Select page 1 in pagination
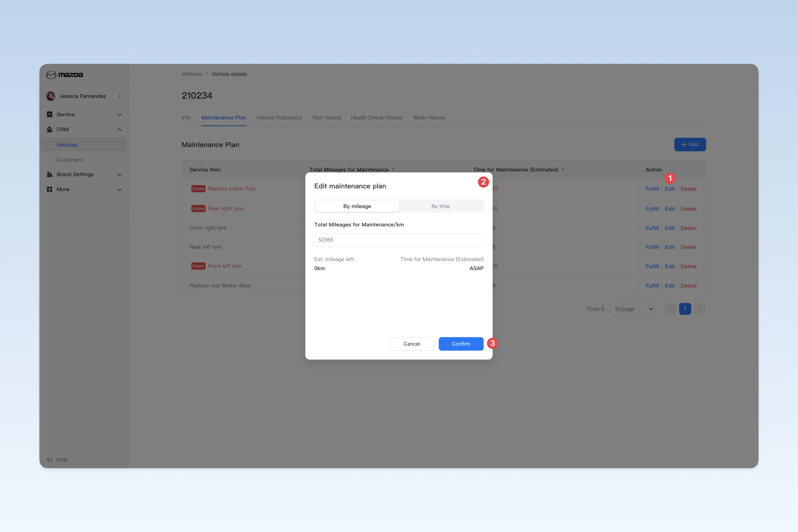The width and height of the screenshot is (798, 532). [x=685, y=309]
